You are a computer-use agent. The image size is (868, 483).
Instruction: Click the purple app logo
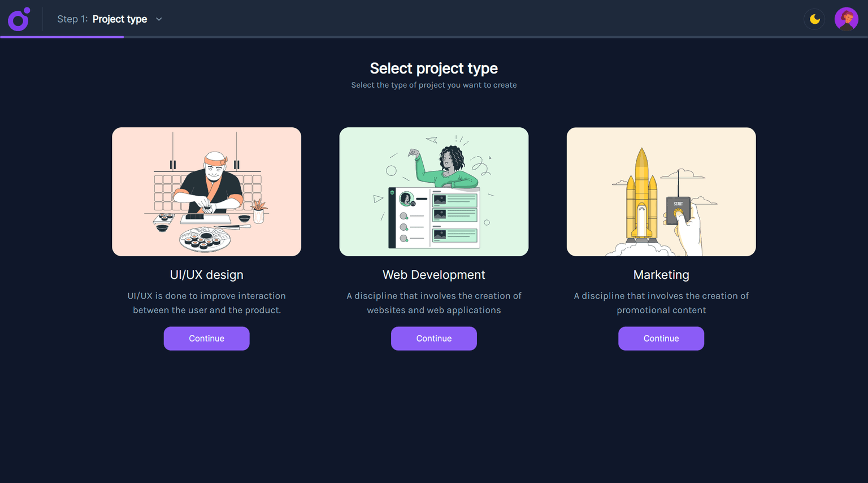19,19
